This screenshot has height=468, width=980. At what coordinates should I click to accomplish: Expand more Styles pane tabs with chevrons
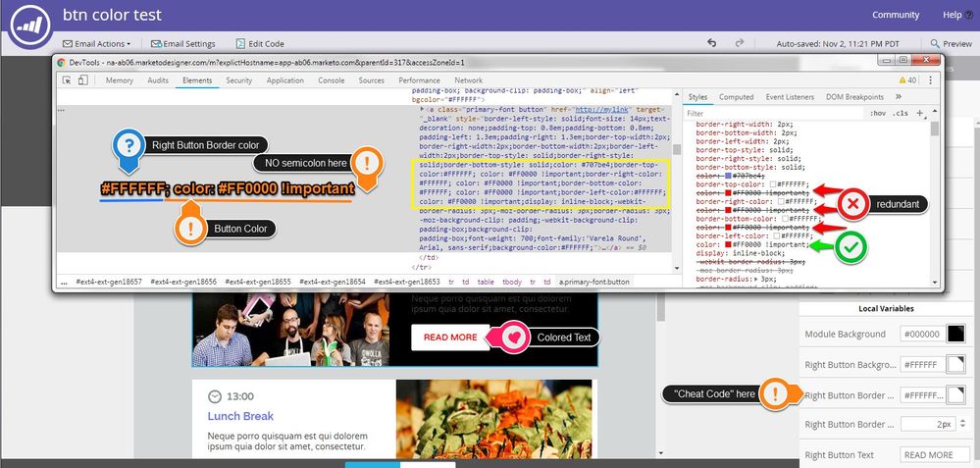[899, 97]
